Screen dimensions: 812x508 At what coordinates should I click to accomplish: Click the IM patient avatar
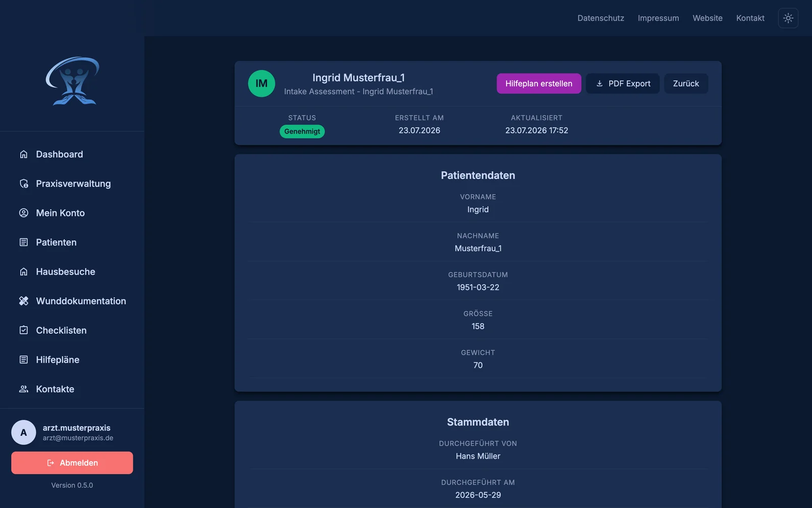pyautogui.click(x=261, y=83)
